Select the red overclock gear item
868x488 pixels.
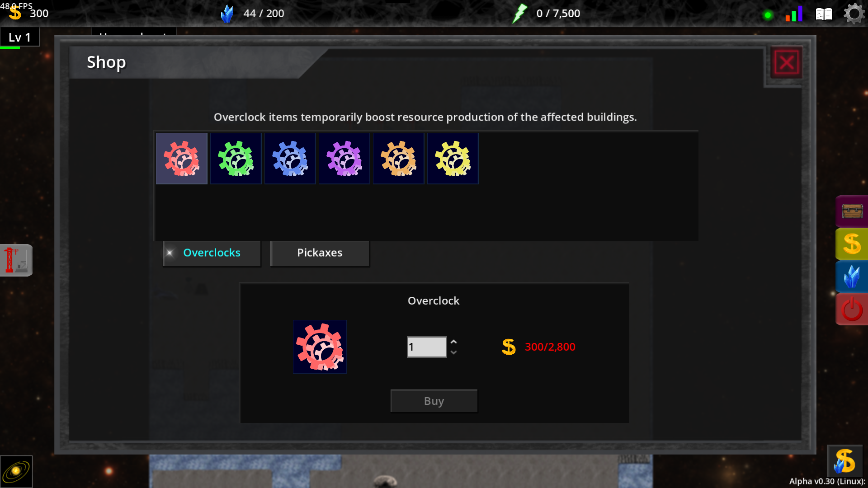pyautogui.click(x=182, y=159)
